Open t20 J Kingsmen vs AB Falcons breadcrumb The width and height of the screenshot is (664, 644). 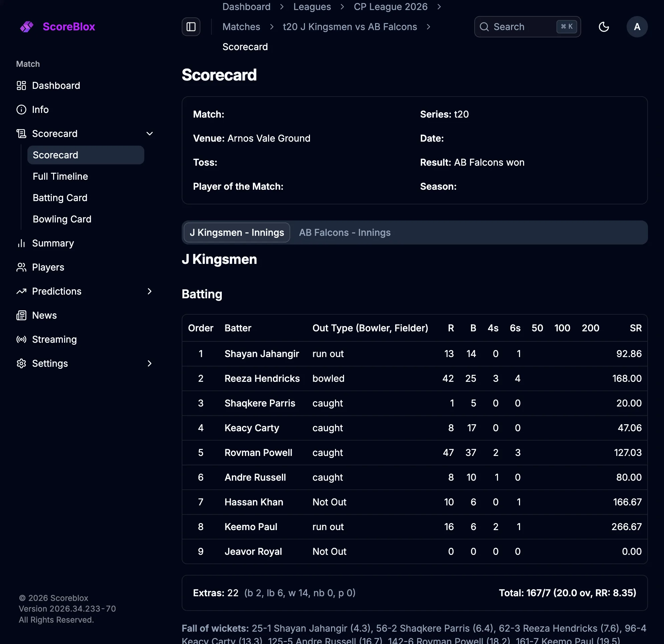point(350,27)
